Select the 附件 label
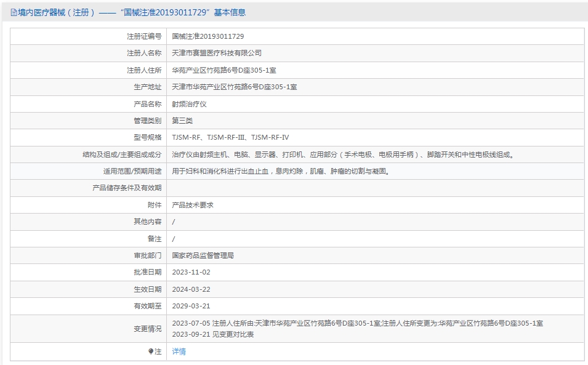The height and width of the screenshot is (365, 588). point(155,205)
